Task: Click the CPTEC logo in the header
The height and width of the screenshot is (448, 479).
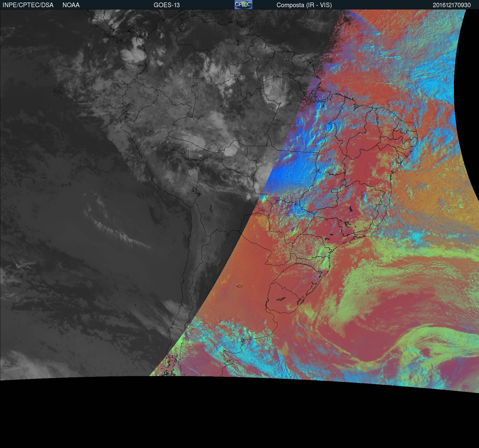Action: click(243, 5)
